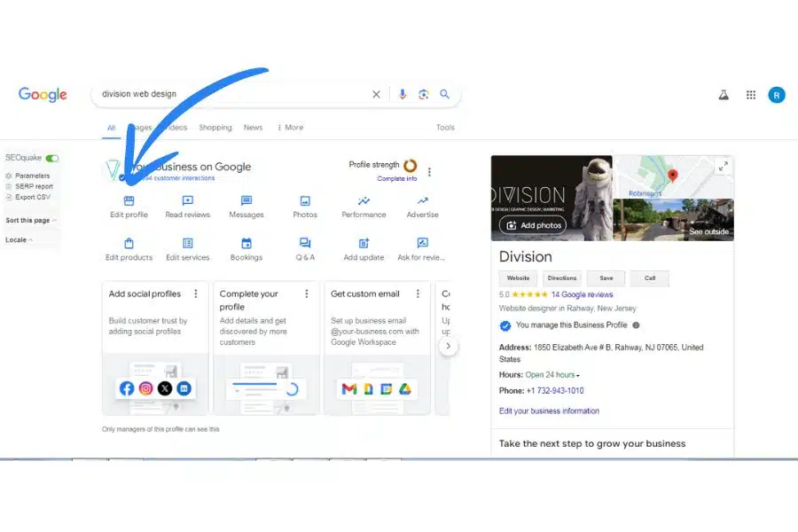Open SEOquake SERP report option
The width and height of the screenshot is (798, 532).
tap(29, 186)
